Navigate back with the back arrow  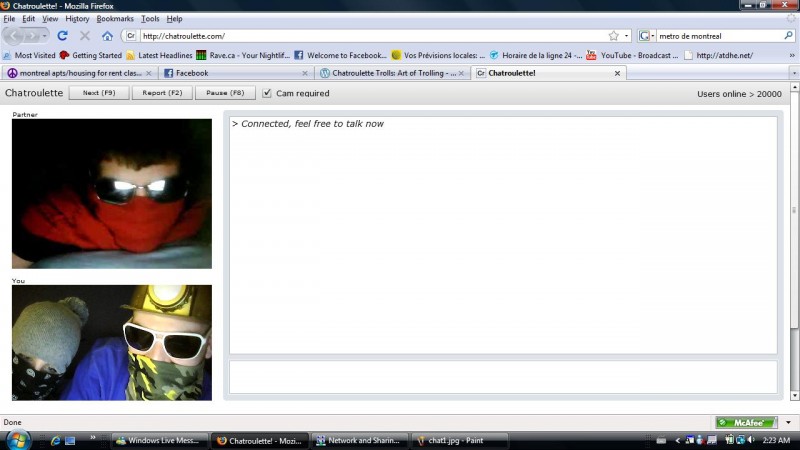pos(14,36)
